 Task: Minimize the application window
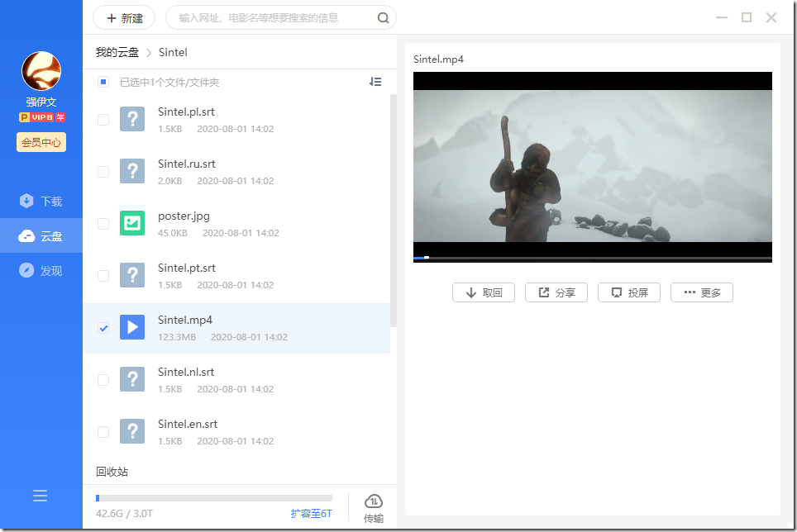[x=722, y=18]
